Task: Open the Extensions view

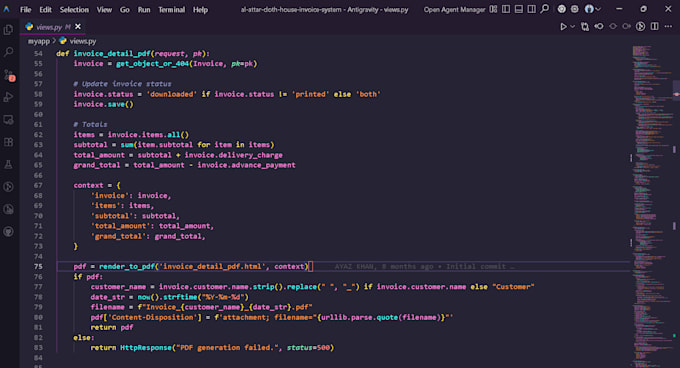Action: (8, 142)
